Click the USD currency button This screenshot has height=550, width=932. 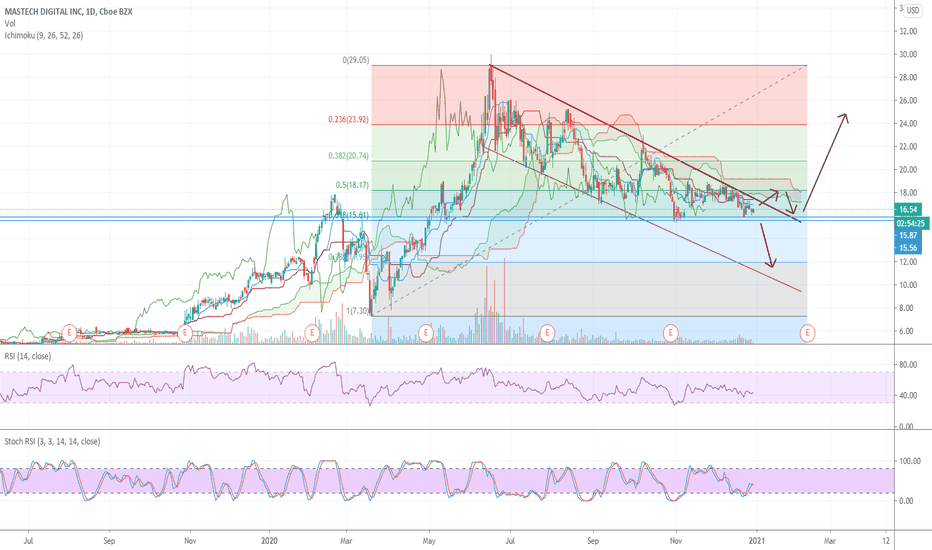click(912, 10)
